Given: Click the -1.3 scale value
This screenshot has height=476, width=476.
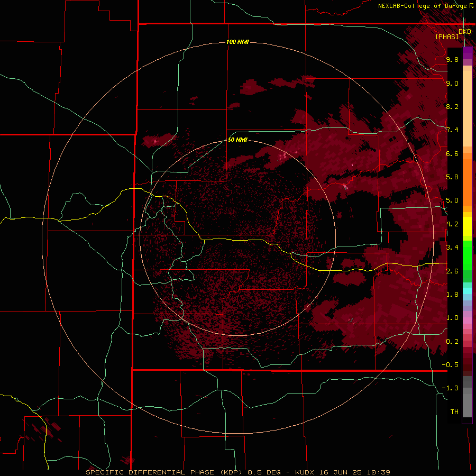Looking at the screenshot, I should coord(450,388).
